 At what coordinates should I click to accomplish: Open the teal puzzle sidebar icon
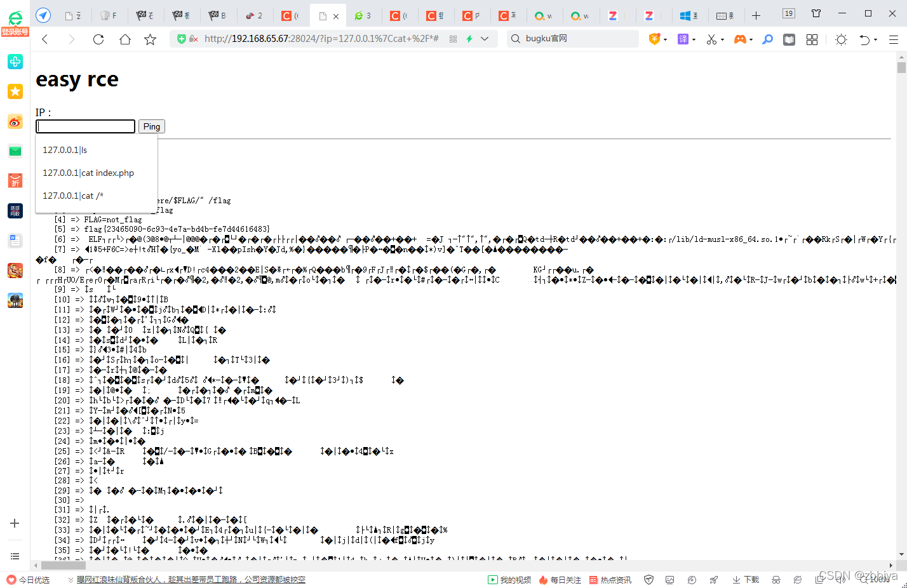pyautogui.click(x=15, y=62)
